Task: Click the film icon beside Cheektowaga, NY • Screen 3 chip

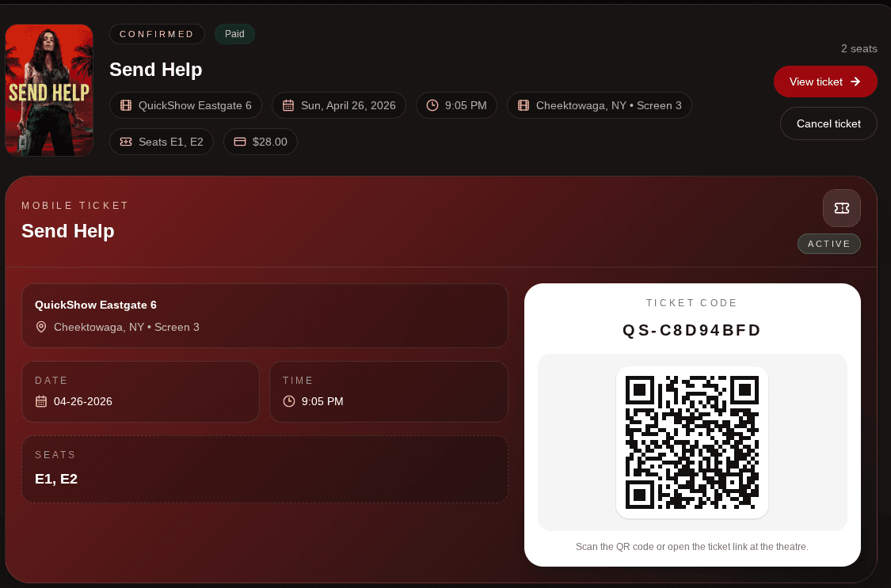Action: click(524, 105)
